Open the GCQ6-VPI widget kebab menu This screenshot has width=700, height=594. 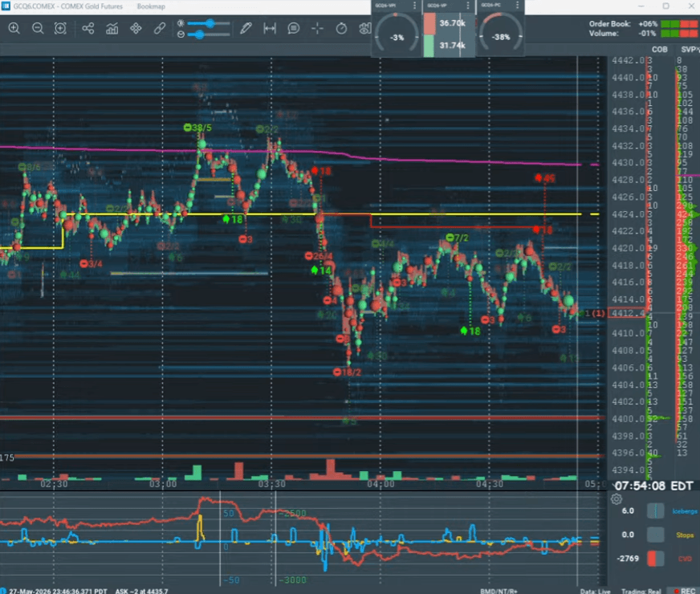tap(415, 6)
